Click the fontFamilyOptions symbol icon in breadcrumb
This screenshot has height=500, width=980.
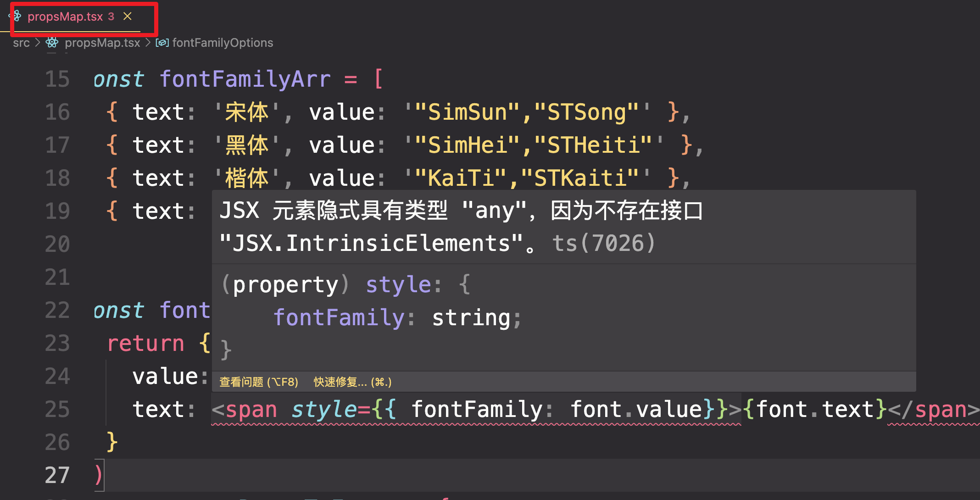[162, 43]
